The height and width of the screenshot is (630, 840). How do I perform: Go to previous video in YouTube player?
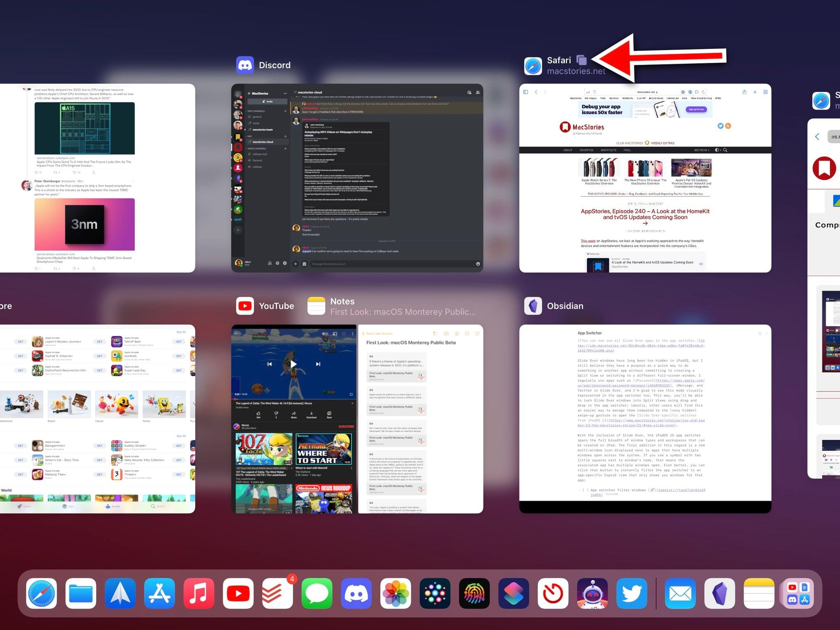click(x=269, y=364)
